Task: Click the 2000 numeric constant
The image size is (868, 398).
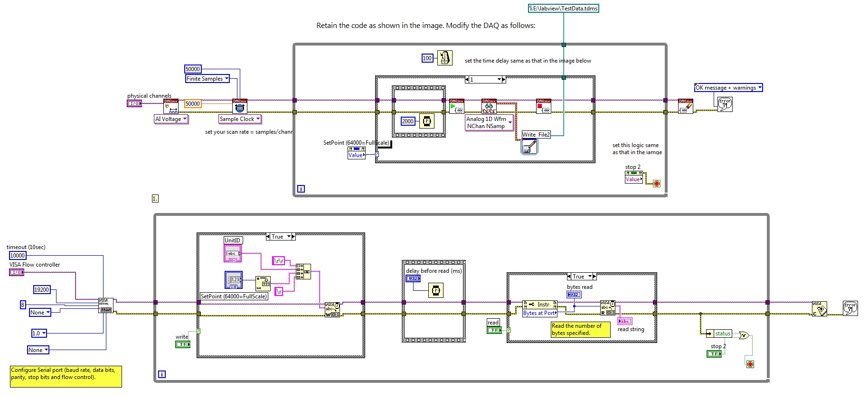Action: click(408, 121)
